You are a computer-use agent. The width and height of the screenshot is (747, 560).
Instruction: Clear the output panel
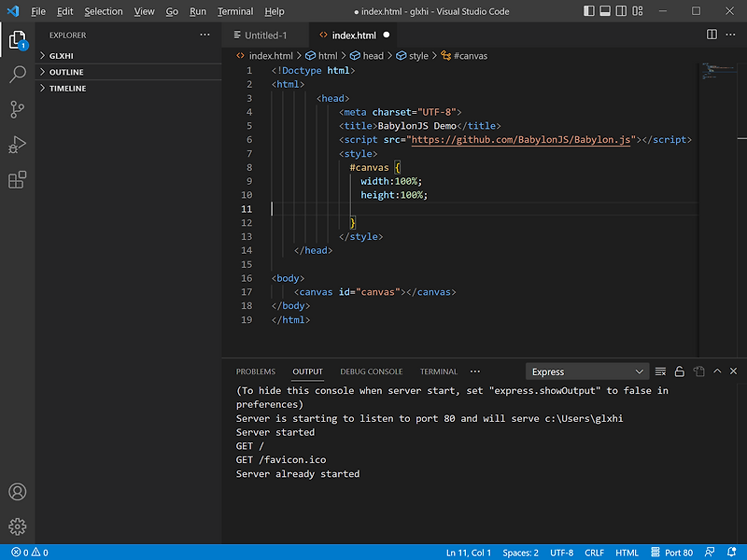[x=660, y=371]
